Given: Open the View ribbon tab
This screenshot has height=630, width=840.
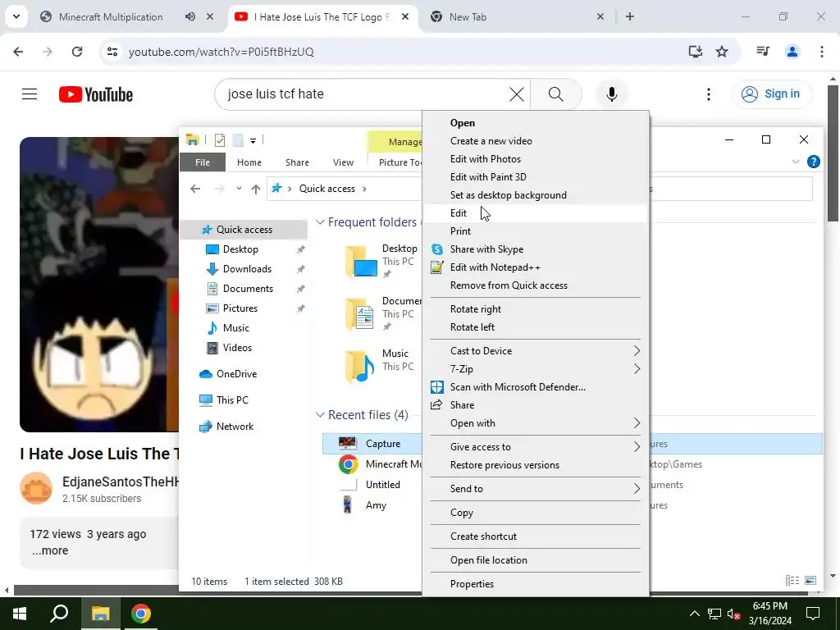Looking at the screenshot, I should click(343, 162).
